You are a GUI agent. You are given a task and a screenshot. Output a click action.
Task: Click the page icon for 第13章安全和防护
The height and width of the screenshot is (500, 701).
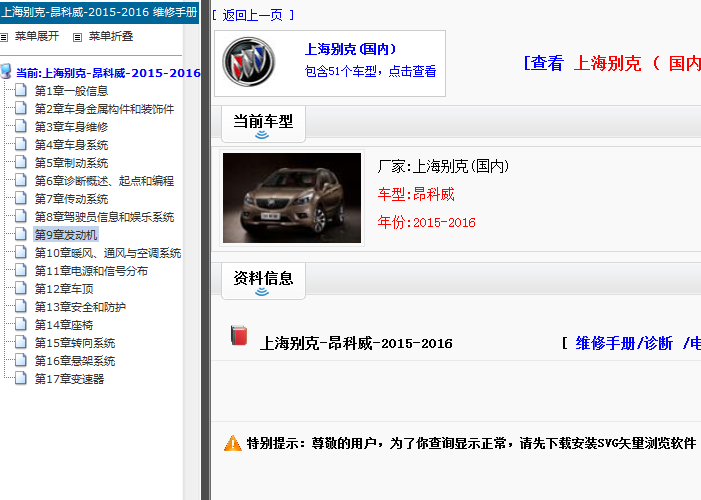click(x=21, y=306)
